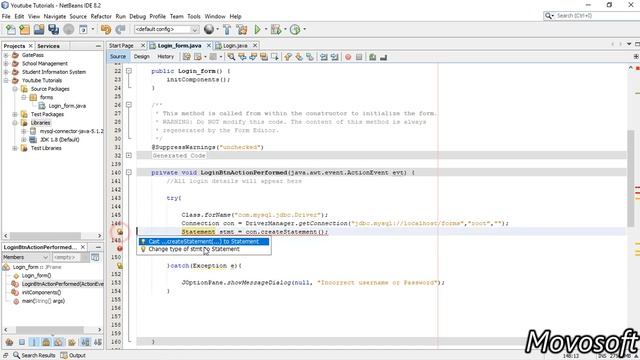Click the New Project toolbar icon
The height and width of the screenshot is (360, 640).
[25, 29]
